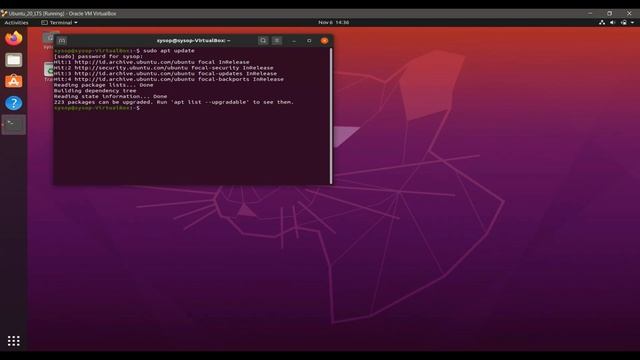The image size is (640, 360).
Task: Open Firefox from the dock
Action: click(13, 38)
